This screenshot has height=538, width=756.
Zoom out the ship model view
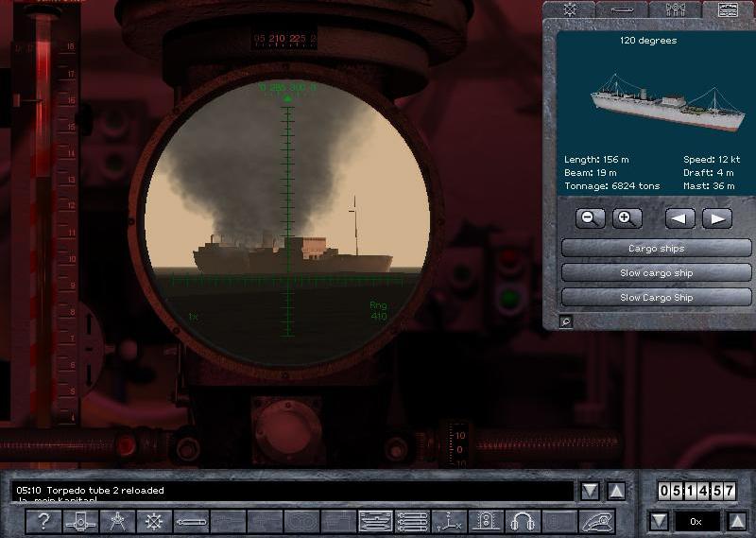590,218
